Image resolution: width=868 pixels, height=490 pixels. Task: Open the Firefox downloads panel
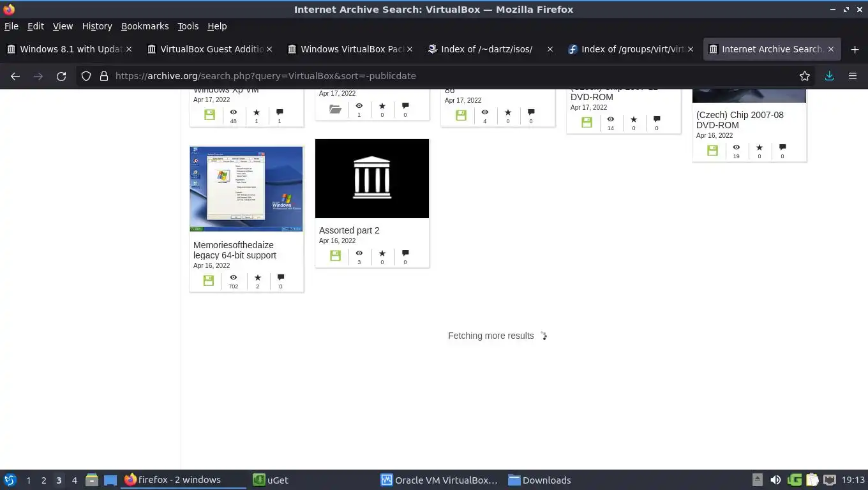(x=829, y=76)
